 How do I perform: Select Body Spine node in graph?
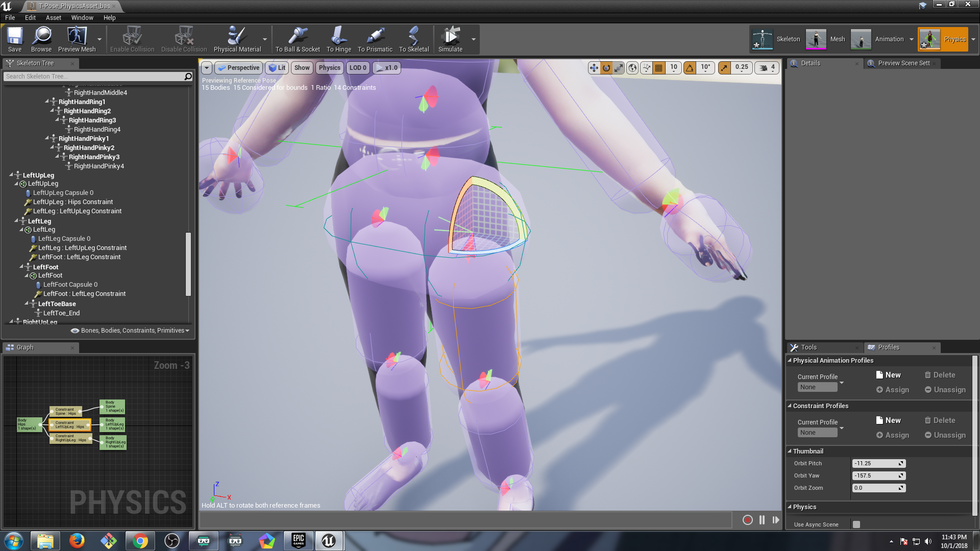pyautogui.click(x=112, y=407)
